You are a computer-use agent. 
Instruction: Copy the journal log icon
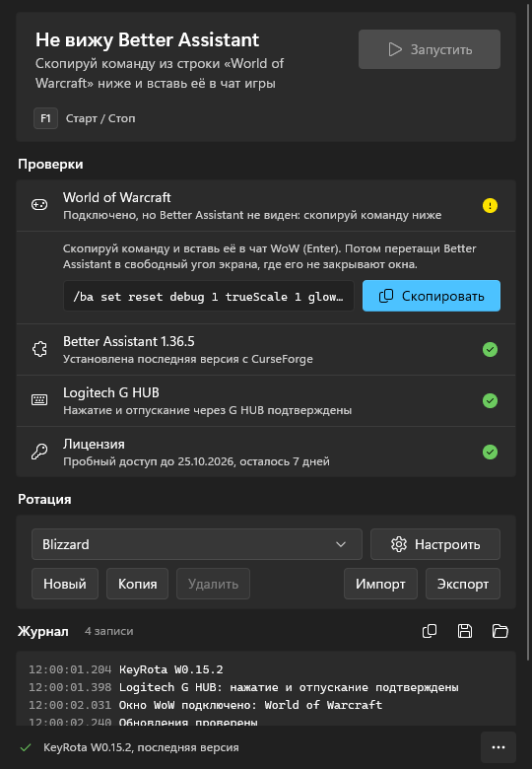point(430,631)
